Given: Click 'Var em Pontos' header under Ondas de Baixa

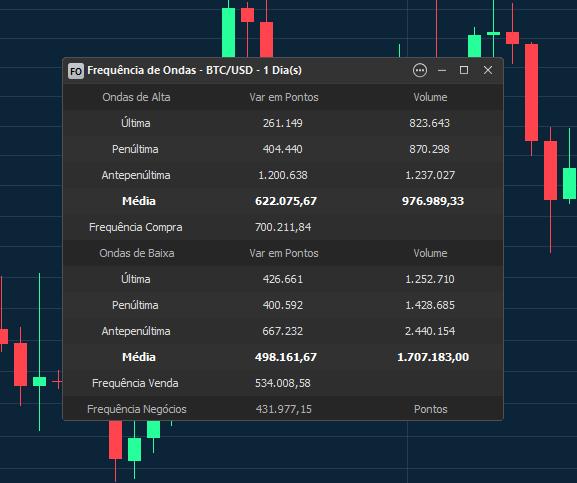Looking at the screenshot, I should [284, 253].
